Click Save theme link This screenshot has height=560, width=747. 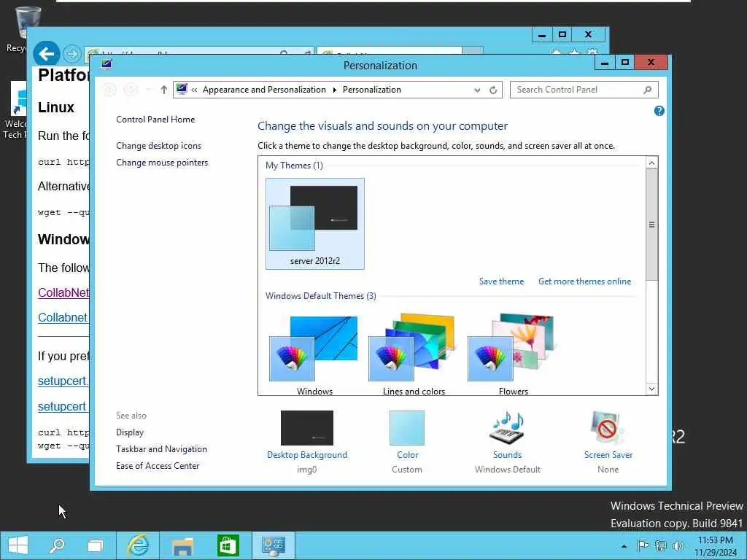pyautogui.click(x=501, y=281)
